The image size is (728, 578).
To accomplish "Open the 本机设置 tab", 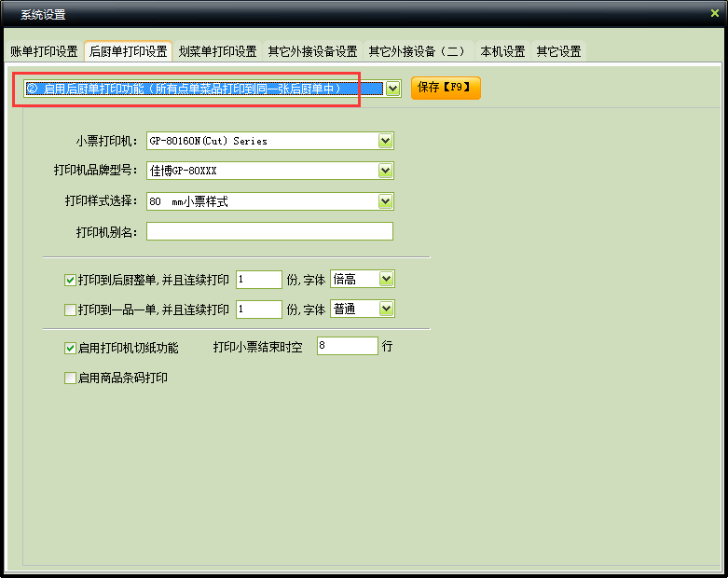I will point(502,51).
